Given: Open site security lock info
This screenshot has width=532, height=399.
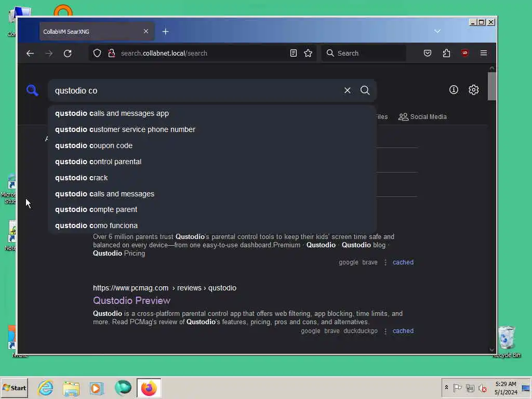Looking at the screenshot, I should 112,54.
